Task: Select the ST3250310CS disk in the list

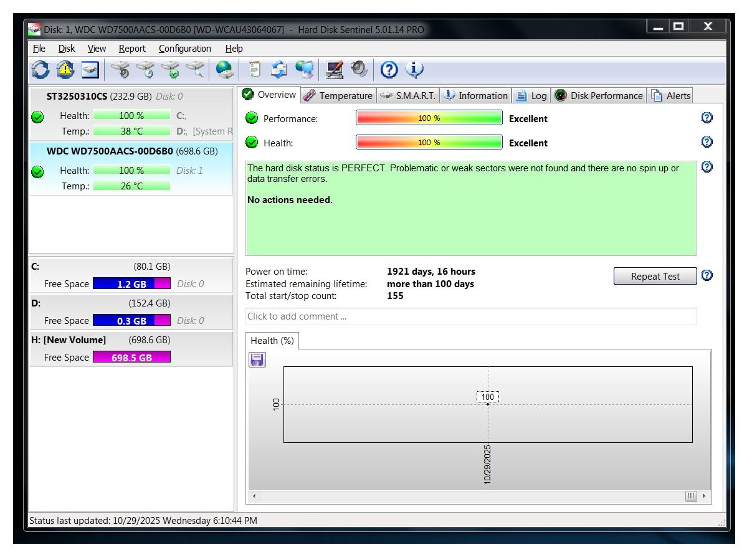Action: pyautogui.click(x=77, y=97)
